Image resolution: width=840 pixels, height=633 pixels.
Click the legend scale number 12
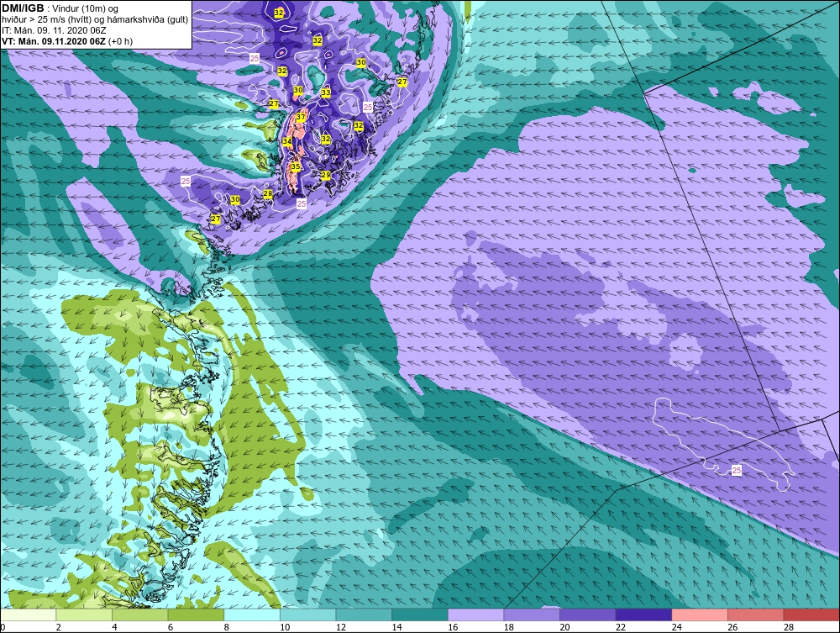coord(341,627)
